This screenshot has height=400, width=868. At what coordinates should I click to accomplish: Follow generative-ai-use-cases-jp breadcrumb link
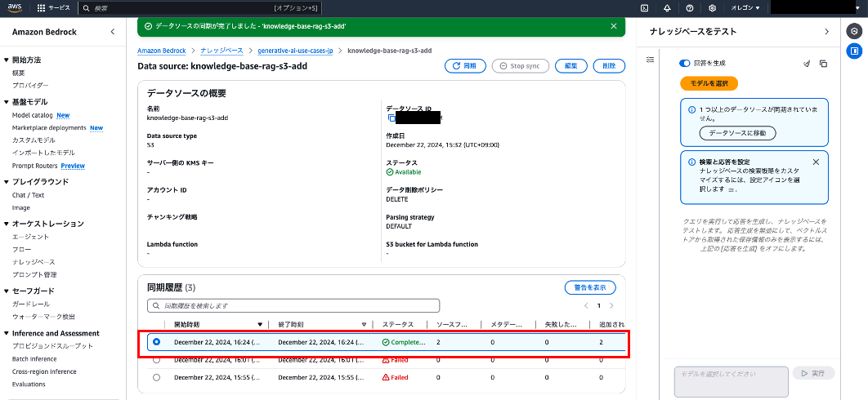click(296, 51)
